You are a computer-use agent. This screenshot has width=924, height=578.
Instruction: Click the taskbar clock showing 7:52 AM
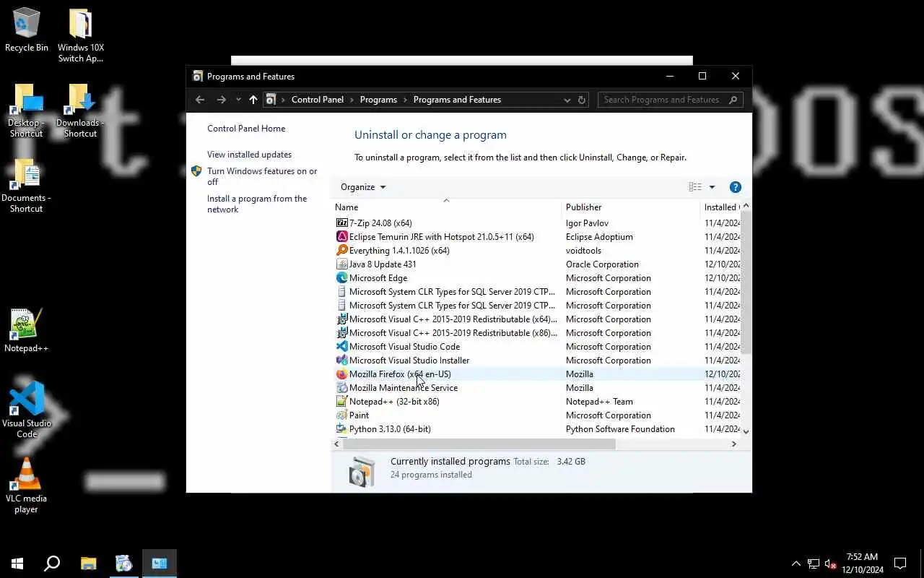(x=862, y=564)
